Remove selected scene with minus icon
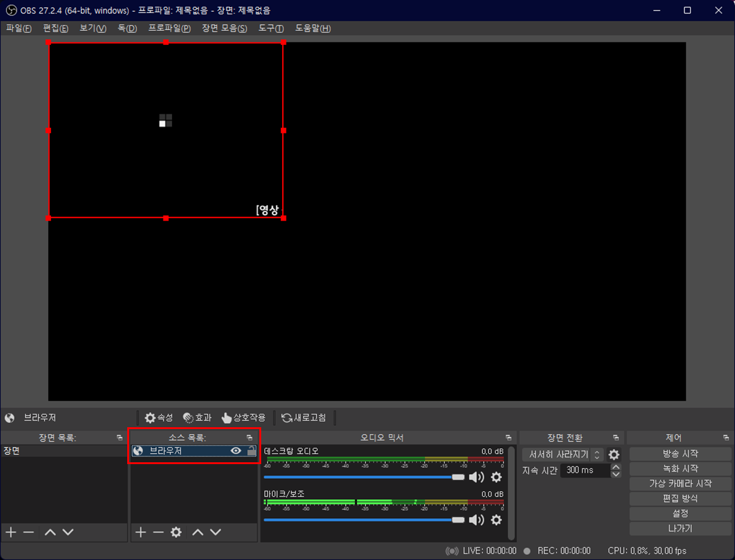735x560 pixels. coord(29,532)
